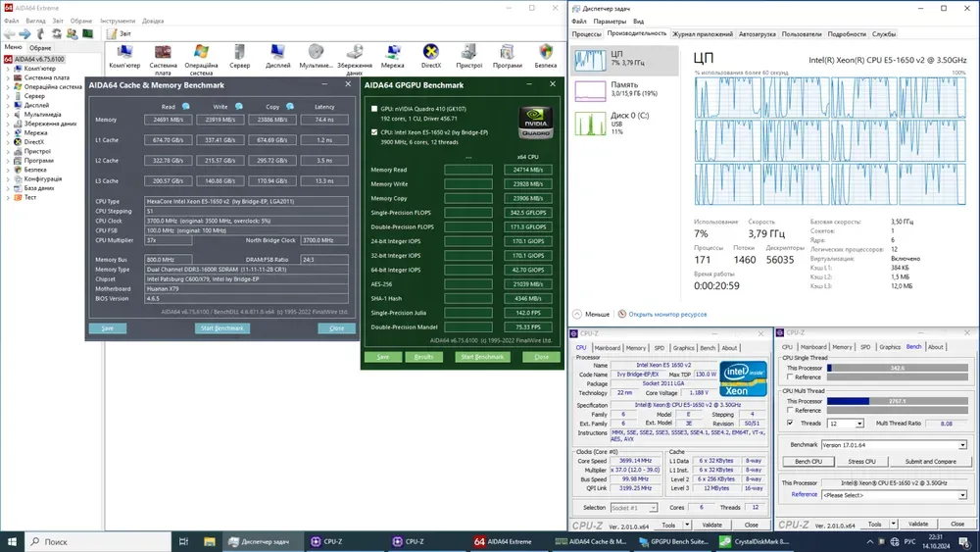Screen dimensions: 980x552
Task: Click the Мережа network icon
Action: (392, 53)
